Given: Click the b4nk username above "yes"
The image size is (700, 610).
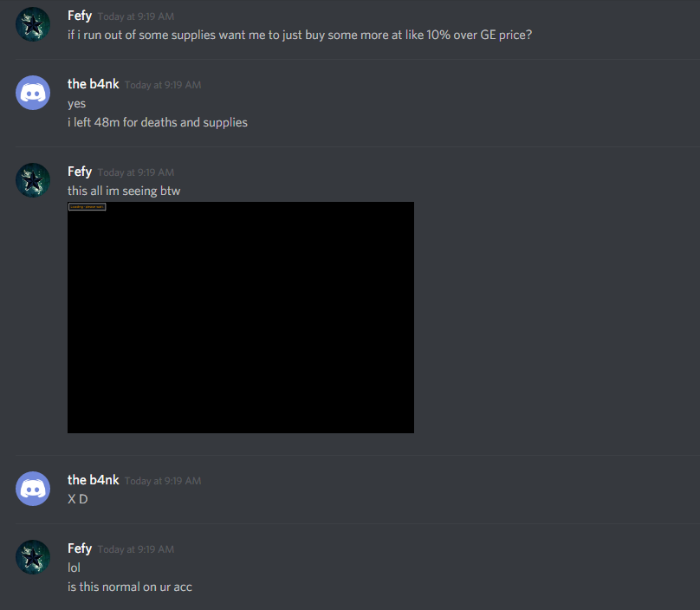Looking at the screenshot, I should point(93,84).
